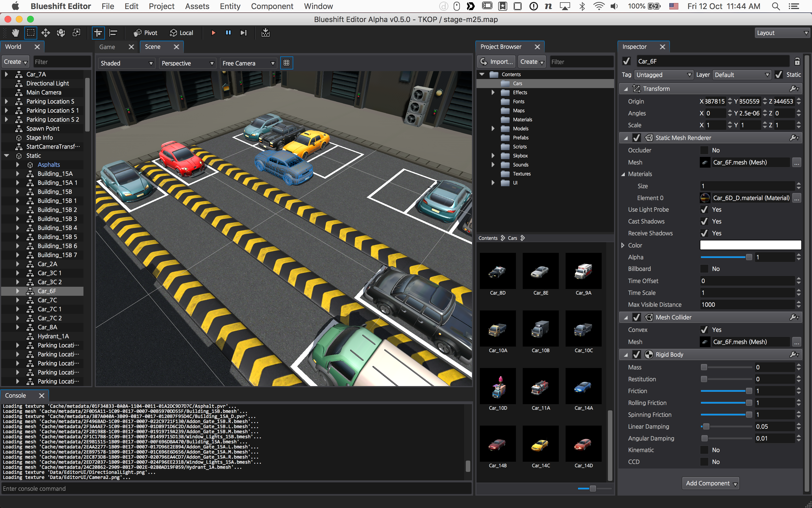Lock the Inspector with padlock icon
The width and height of the screenshot is (812, 508).
pos(797,61)
